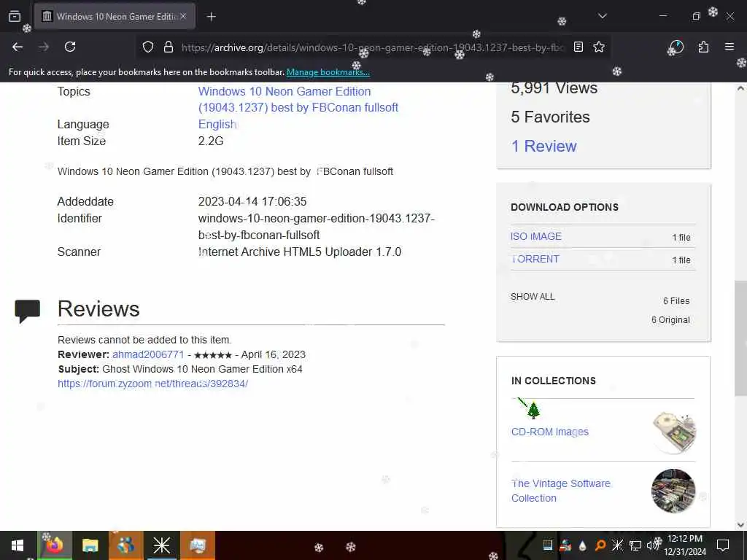The image size is (747, 560).
Task: Click the water drop tray icon
Action: pyautogui.click(x=583, y=545)
